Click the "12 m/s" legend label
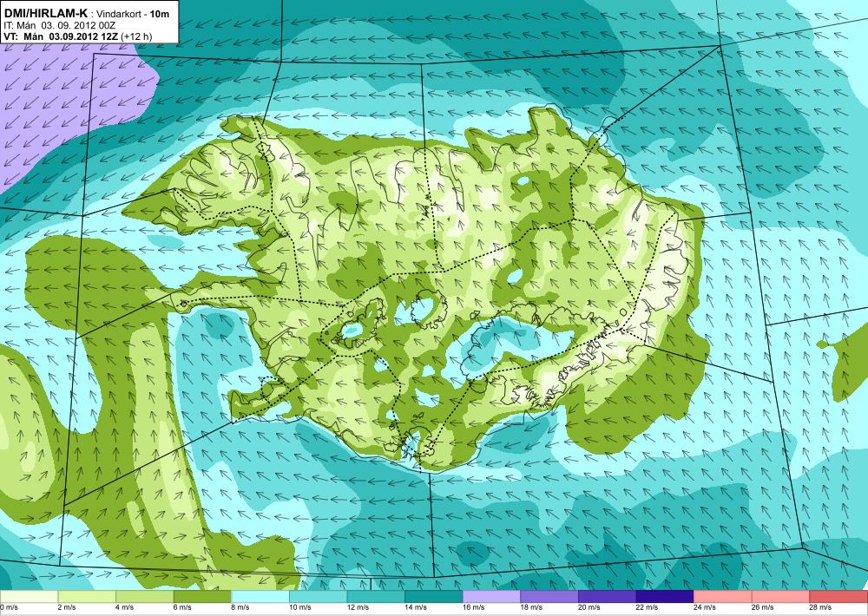The image size is (868, 616). [x=358, y=607]
